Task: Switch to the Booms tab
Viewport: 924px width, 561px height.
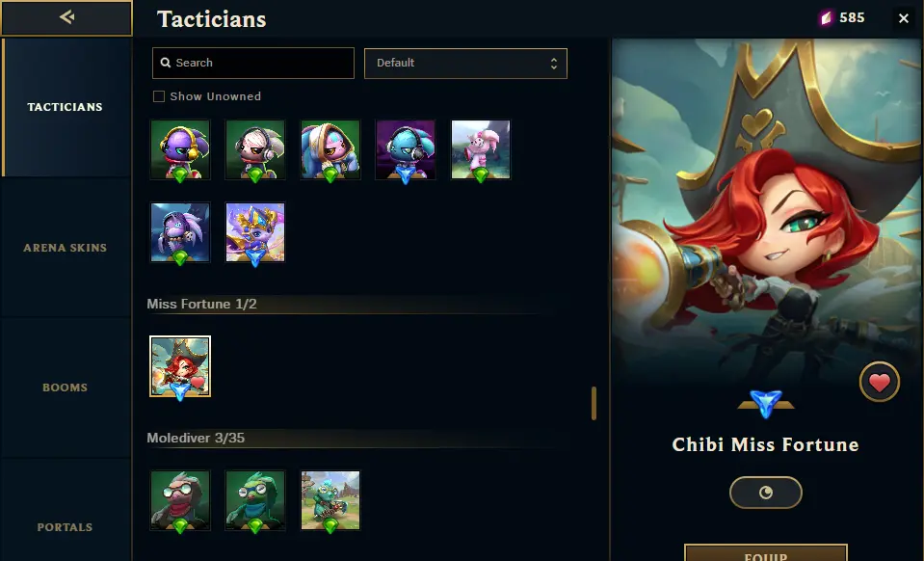Action: click(x=66, y=387)
